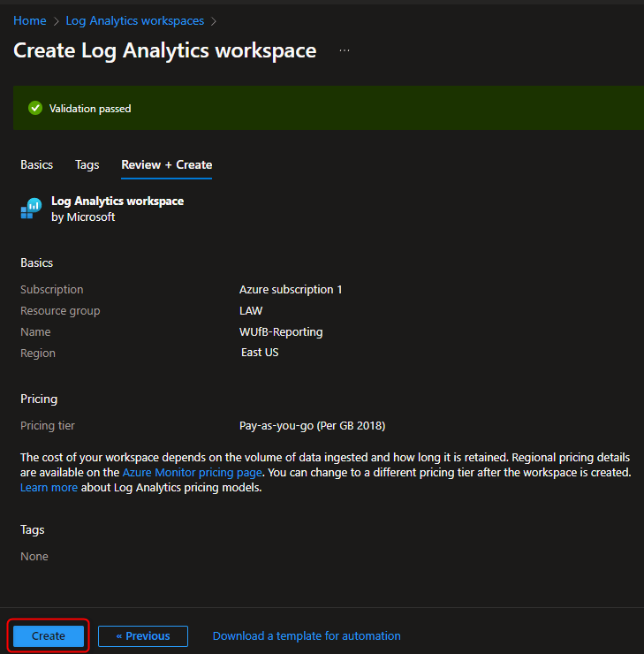
Task: Select the Review + Create tab
Action: click(167, 164)
